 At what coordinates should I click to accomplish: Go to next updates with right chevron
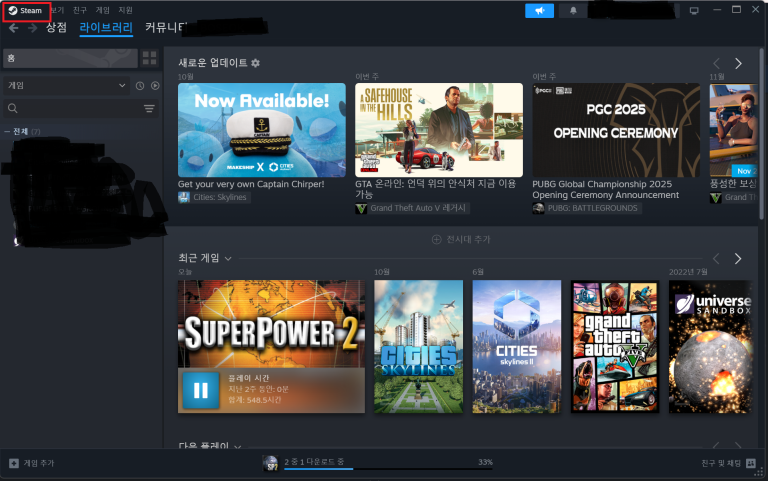pyautogui.click(x=738, y=63)
